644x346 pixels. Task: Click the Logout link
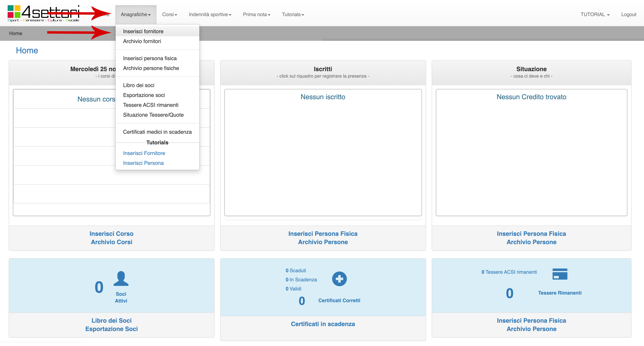pos(628,14)
